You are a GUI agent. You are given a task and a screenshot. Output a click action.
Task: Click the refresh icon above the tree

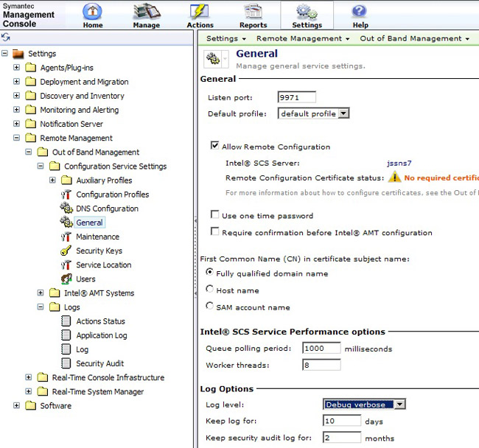pyautogui.click(x=6, y=38)
